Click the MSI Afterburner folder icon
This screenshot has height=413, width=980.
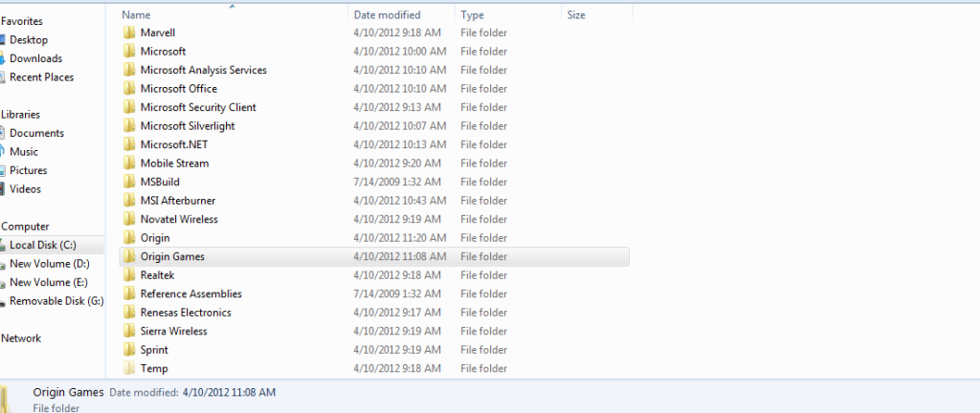click(129, 200)
